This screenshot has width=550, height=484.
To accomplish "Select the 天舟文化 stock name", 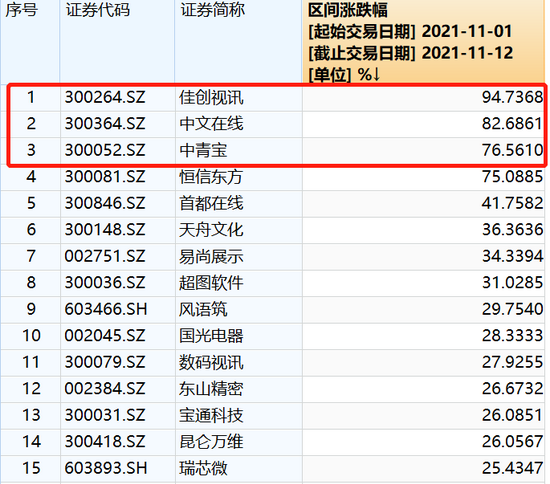I will [211, 230].
